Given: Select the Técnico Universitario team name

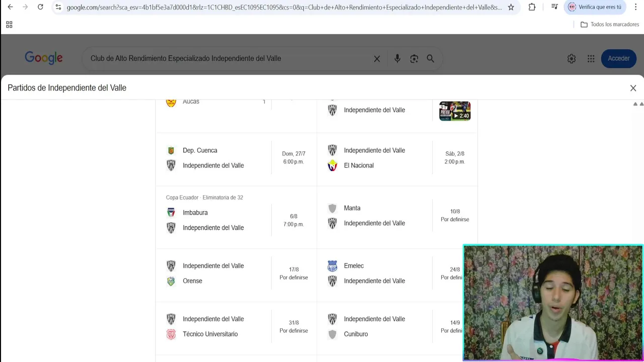Looking at the screenshot, I should [x=210, y=334].
